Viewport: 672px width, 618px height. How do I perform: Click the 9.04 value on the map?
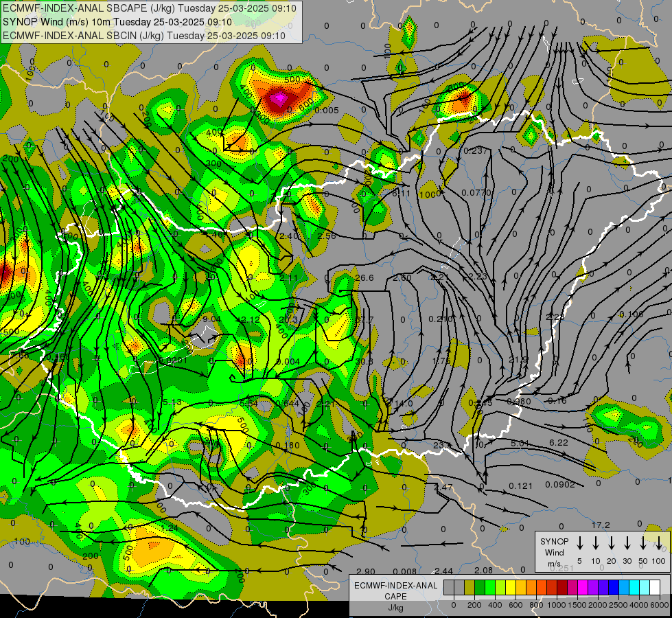pyautogui.click(x=211, y=319)
